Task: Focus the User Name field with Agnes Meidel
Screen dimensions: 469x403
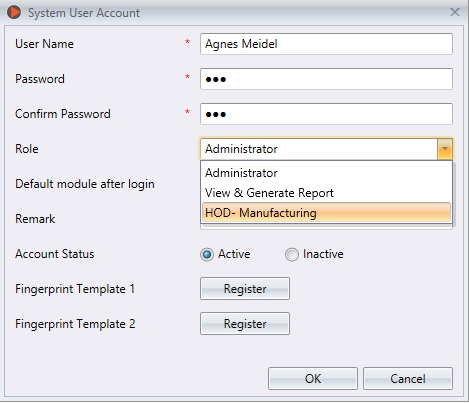Action: [x=326, y=44]
